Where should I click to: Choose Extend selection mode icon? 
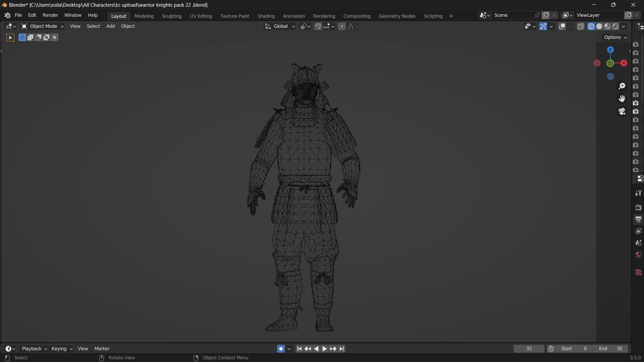30,38
